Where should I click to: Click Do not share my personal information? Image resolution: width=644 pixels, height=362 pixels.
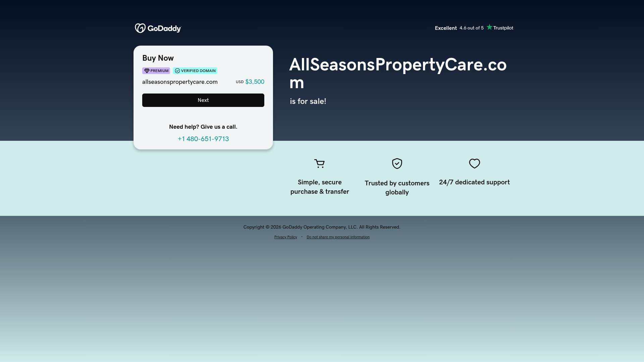point(338,237)
